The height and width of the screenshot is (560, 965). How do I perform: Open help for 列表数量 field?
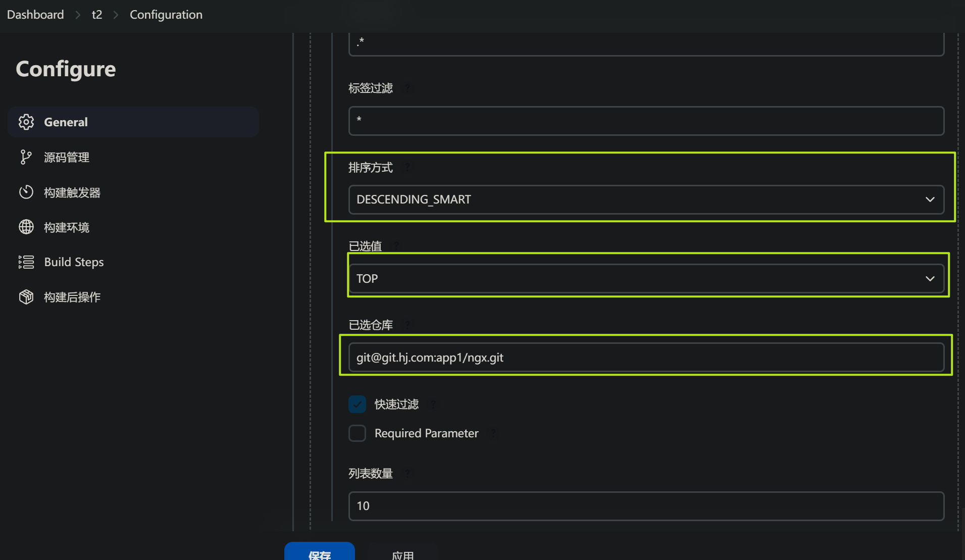(x=407, y=473)
